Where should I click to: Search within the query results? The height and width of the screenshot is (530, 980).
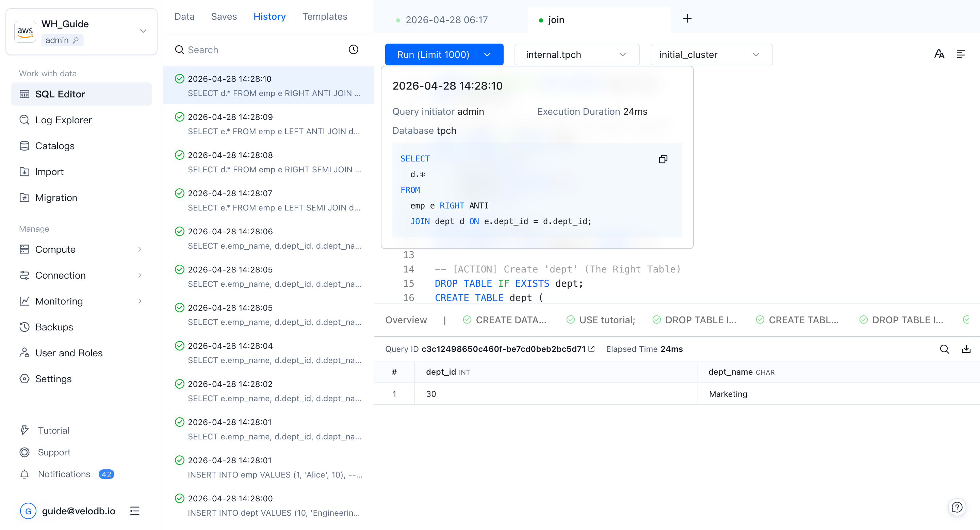click(945, 349)
